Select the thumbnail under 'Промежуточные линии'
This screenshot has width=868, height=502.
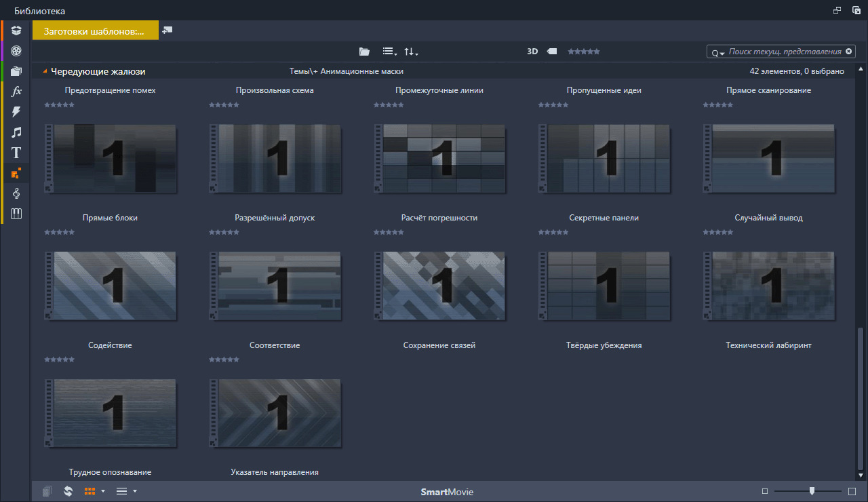(440, 158)
